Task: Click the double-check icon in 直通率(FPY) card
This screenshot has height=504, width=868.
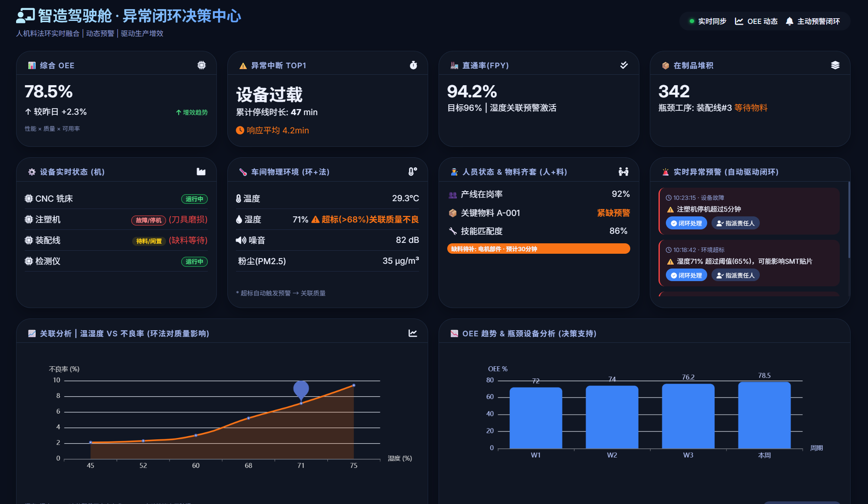Action: point(624,65)
